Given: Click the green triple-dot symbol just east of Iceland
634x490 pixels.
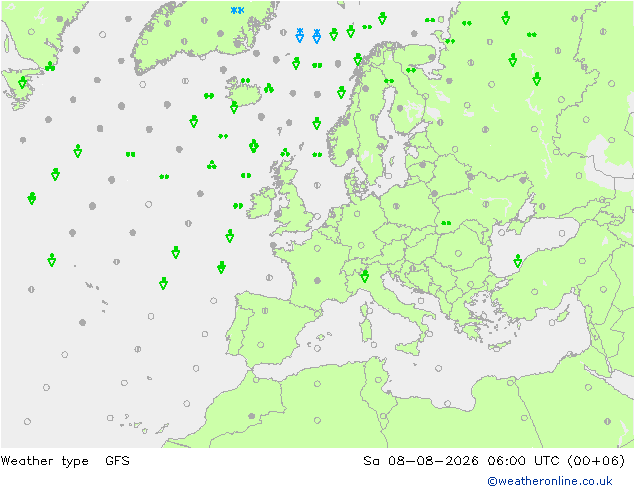Looking at the screenshot, I should click(x=269, y=88).
